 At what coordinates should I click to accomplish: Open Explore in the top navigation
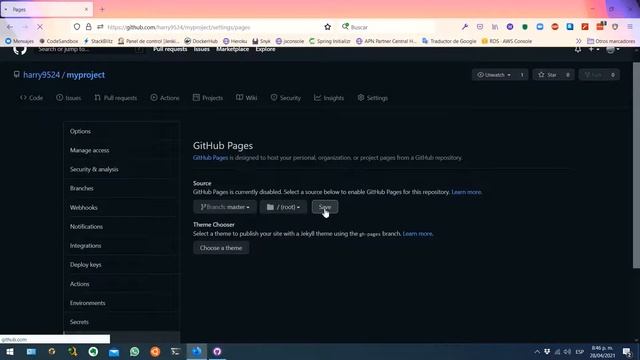pos(265,49)
